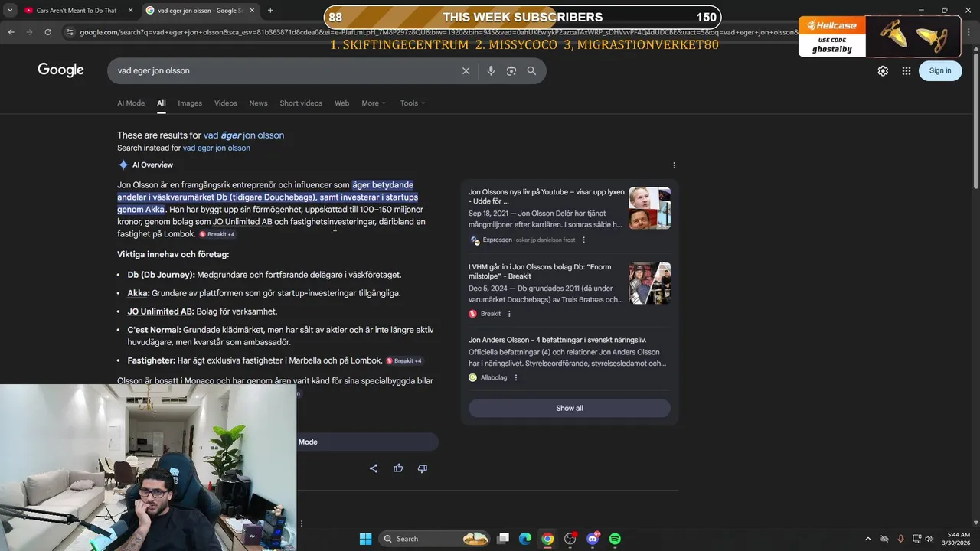
Task: Give thumbs up to AI Overview
Action: tap(398, 468)
